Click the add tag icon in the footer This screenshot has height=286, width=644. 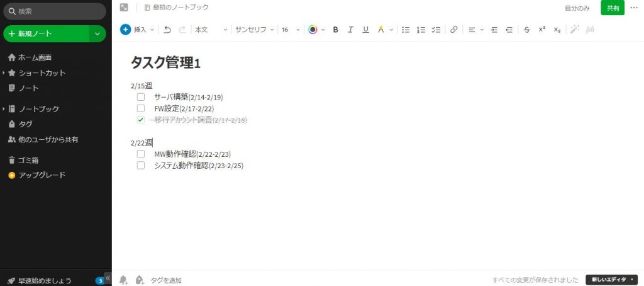pos(140,280)
